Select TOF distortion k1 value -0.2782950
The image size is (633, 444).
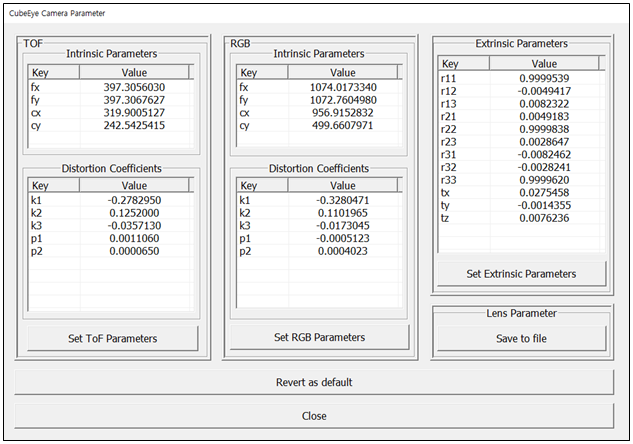click(x=134, y=200)
